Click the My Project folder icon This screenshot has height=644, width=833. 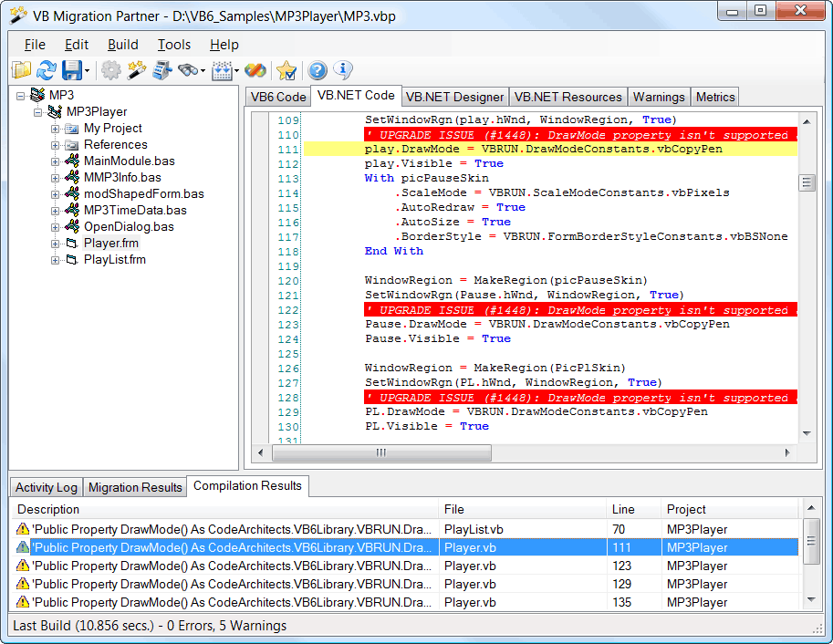pos(72,129)
